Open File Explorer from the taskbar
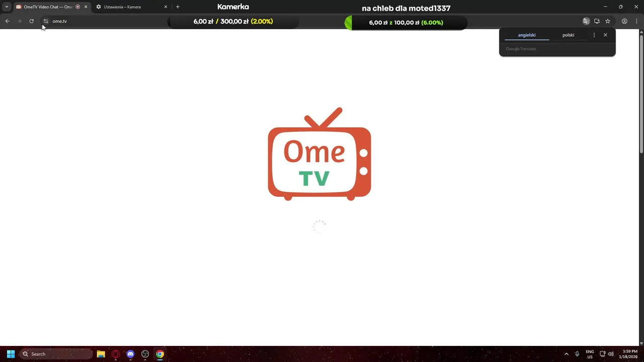The image size is (644, 362). [x=101, y=354]
